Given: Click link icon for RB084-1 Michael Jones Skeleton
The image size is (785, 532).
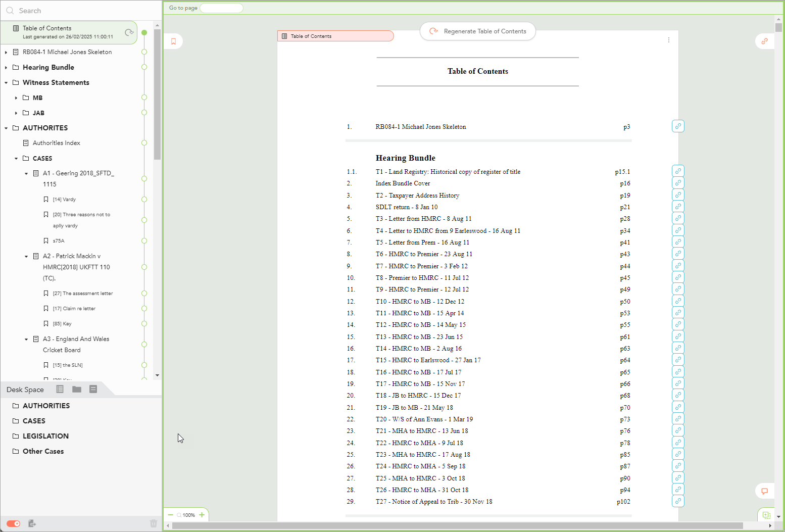Looking at the screenshot, I should pos(678,126).
